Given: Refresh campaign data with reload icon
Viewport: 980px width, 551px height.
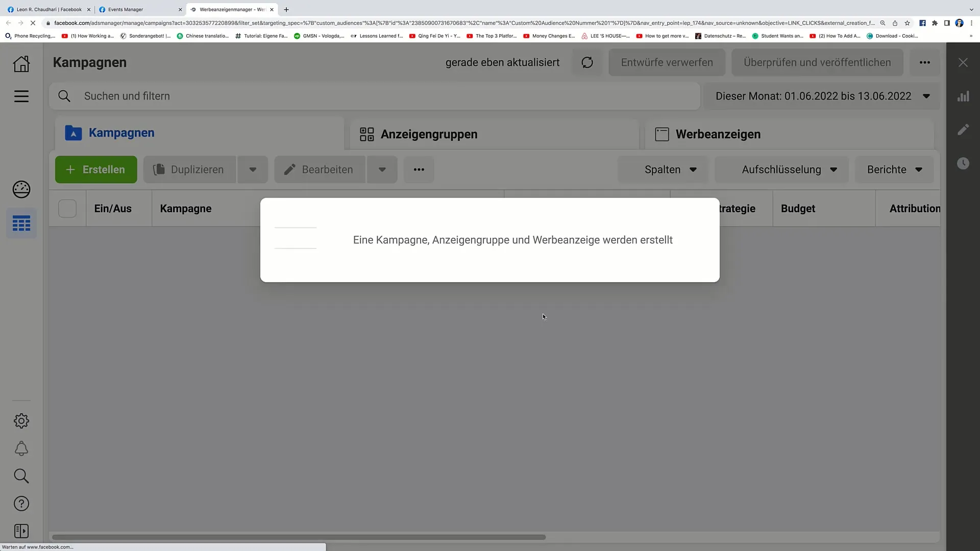Looking at the screenshot, I should pyautogui.click(x=587, y=62).
